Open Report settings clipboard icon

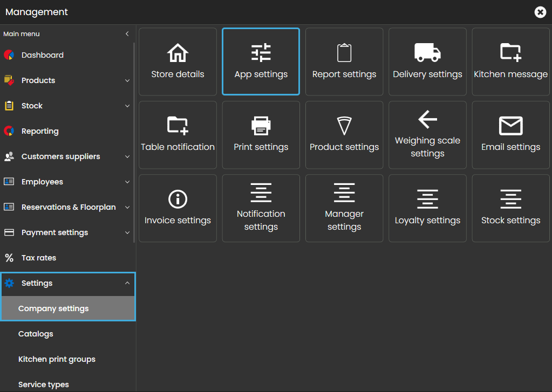pyautogui.click(x=344, y=53)
